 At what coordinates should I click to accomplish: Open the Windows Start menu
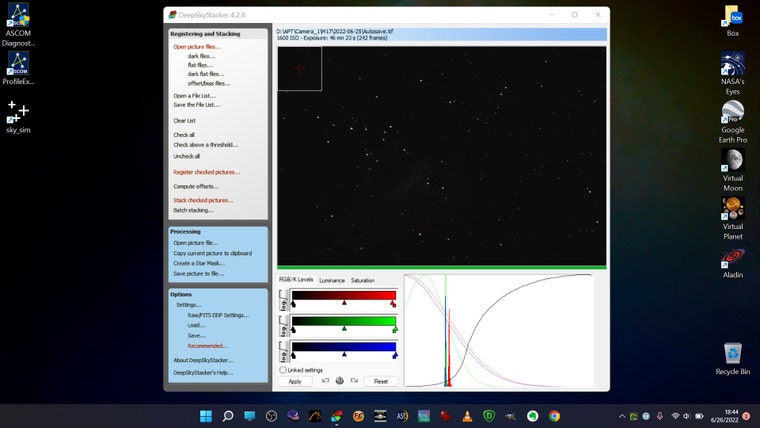pyautogui.click(x=206, y=416)
